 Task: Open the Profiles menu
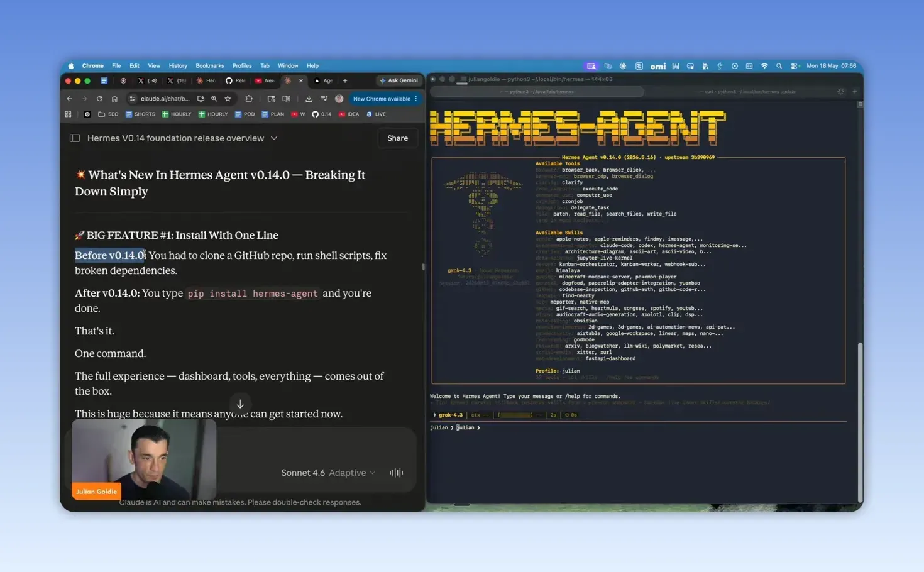point(242,66)
